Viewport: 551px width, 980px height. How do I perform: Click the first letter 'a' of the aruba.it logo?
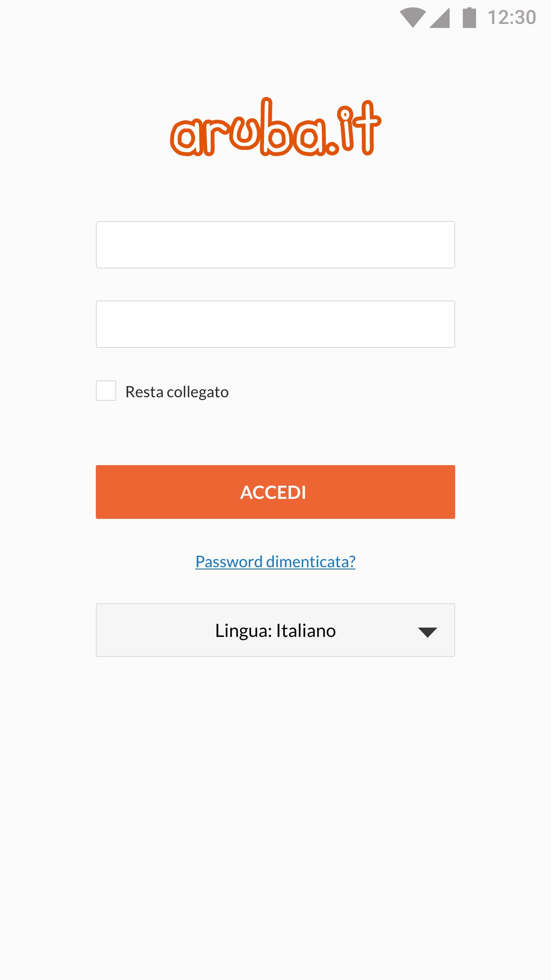(186, 137)
